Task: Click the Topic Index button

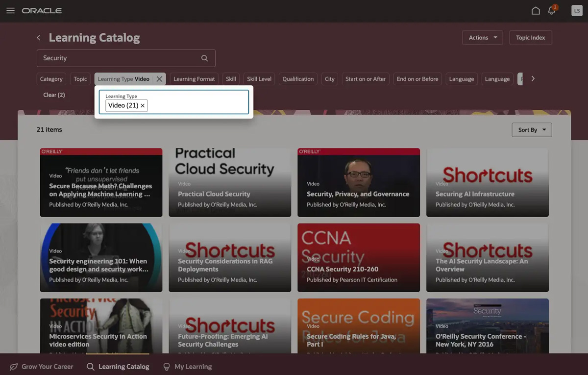Action: [530, 38]
